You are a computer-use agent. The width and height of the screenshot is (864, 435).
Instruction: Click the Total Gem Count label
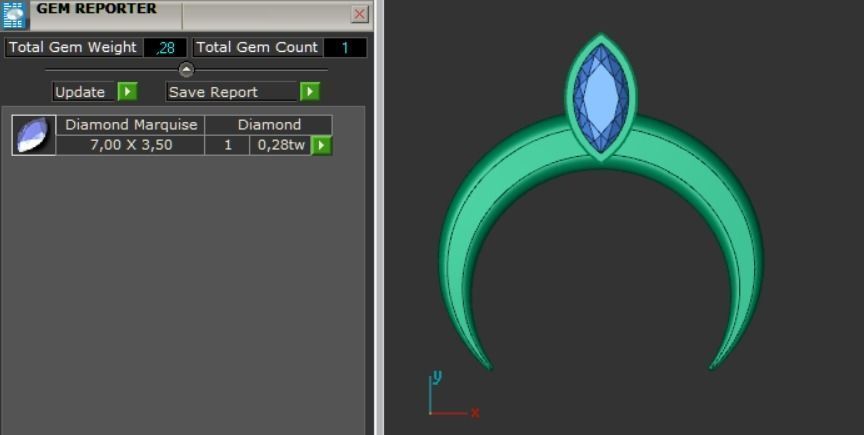pyautogui.click(x=257, y=47)
